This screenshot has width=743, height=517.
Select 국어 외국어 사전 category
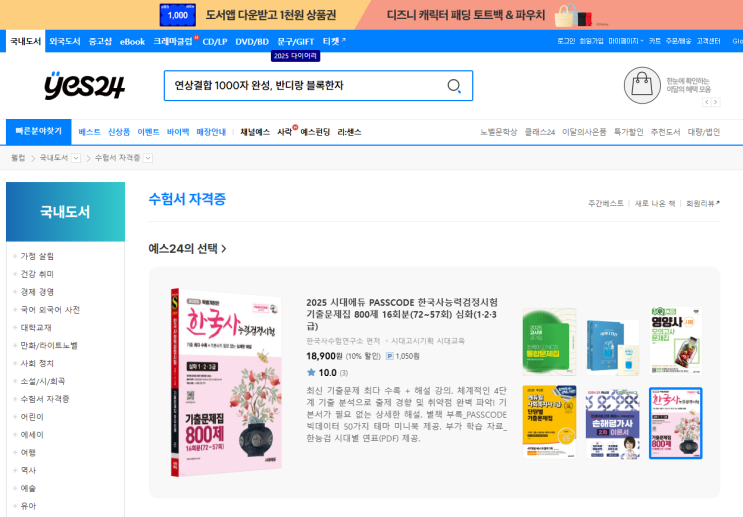(50, 309)
